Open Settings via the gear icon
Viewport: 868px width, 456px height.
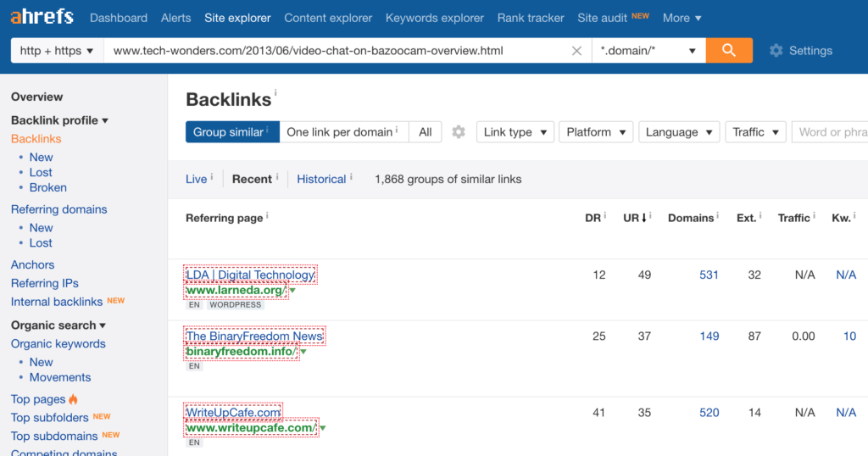[776, 50]
